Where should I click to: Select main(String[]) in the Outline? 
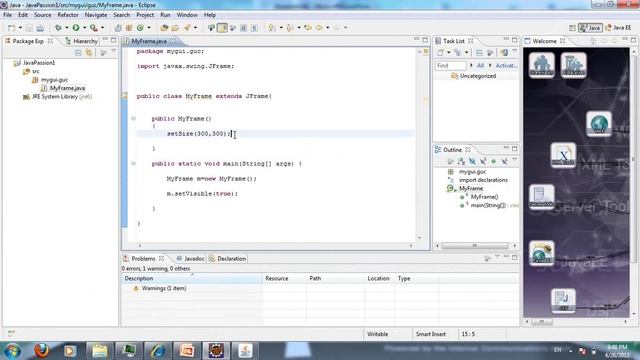click(488, 205)
